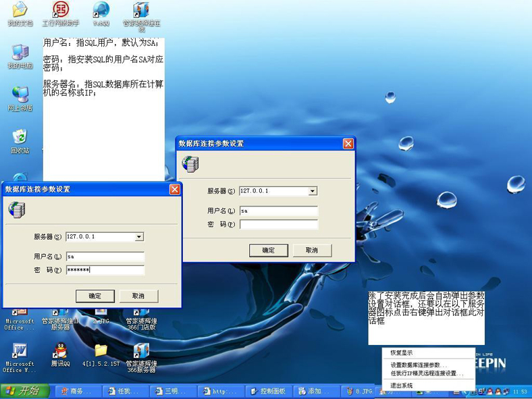Focus empty 密码 field in right dialog
Viewport: 532px width, 399px height.
[279, 224]
